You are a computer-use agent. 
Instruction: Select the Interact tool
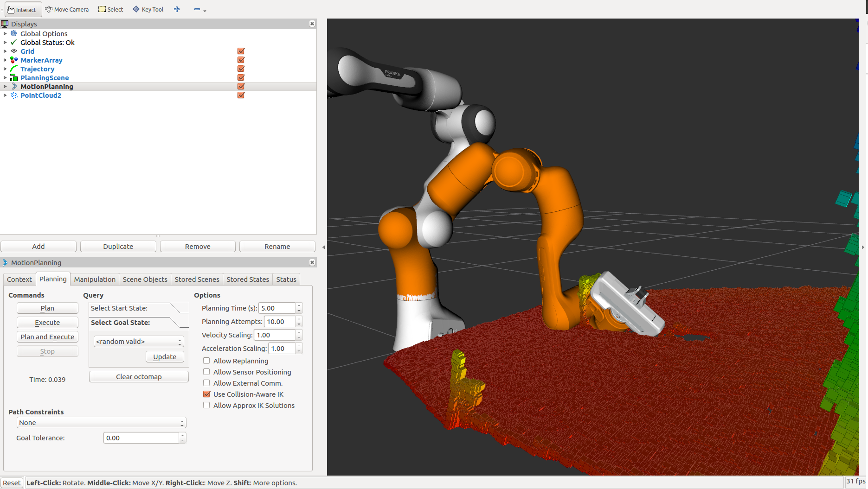[x=23, y=9]
